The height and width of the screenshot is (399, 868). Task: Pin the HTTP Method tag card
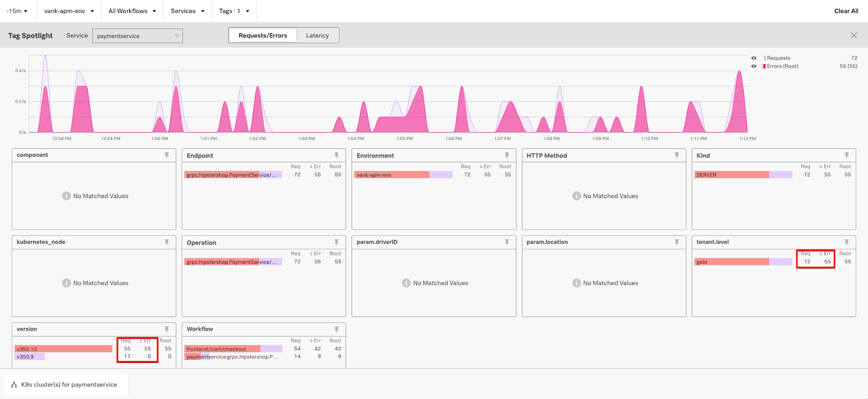(x=676, y=155)
